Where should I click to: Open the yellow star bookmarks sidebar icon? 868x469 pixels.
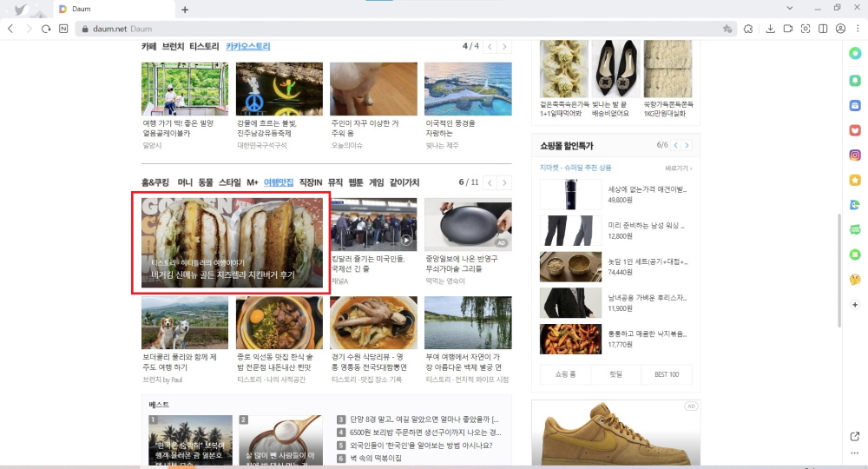tap(855, 181)
